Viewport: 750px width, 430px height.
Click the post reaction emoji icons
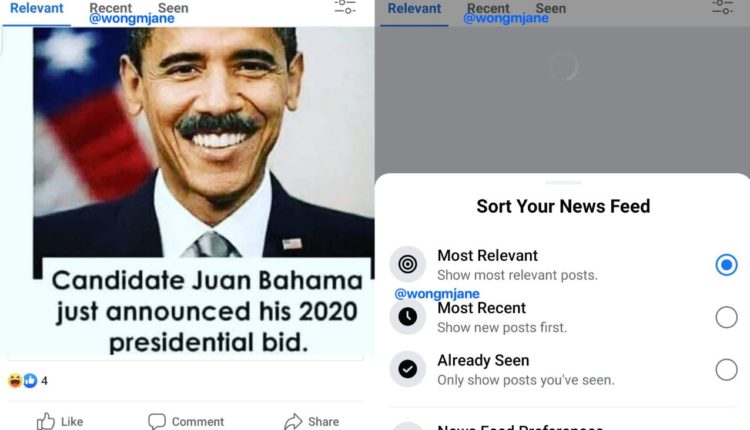pos(22,380)
